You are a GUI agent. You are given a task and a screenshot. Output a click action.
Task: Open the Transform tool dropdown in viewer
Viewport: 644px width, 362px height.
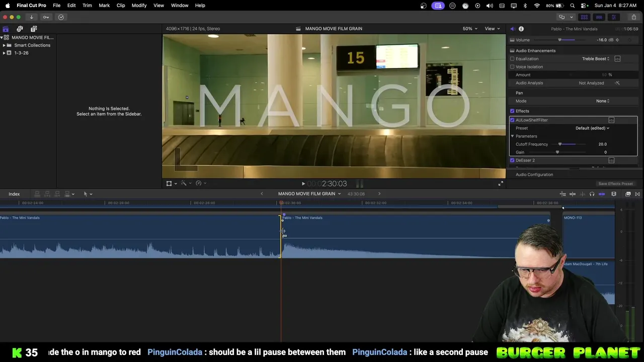point(172,184)
